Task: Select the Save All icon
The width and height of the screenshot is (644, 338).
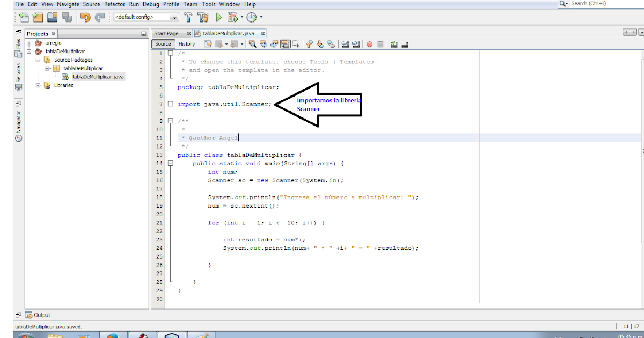Action: coord(67,17)
